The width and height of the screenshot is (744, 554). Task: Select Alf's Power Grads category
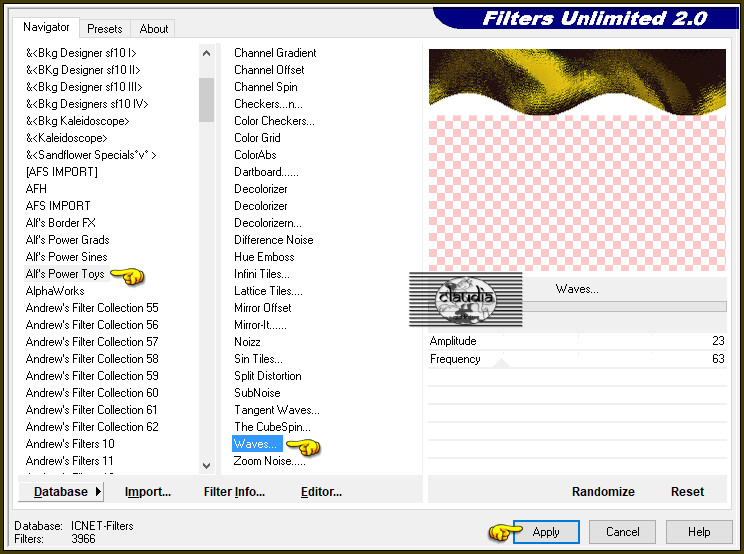[x=67, y=240]
